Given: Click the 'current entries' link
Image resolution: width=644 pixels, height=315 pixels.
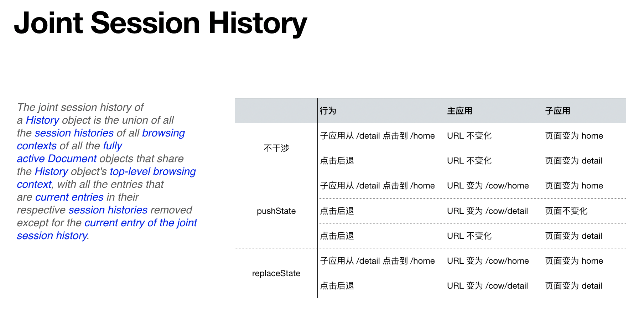Looking at the screenshot, I should (x=69, y=197).
